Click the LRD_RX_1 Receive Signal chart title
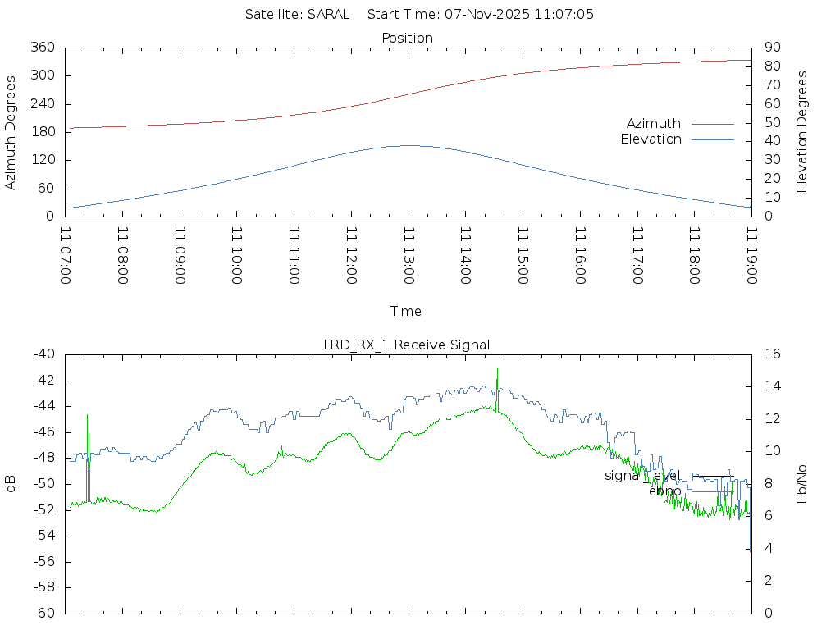This screenshot has width=840, height=630. [407, 345]
